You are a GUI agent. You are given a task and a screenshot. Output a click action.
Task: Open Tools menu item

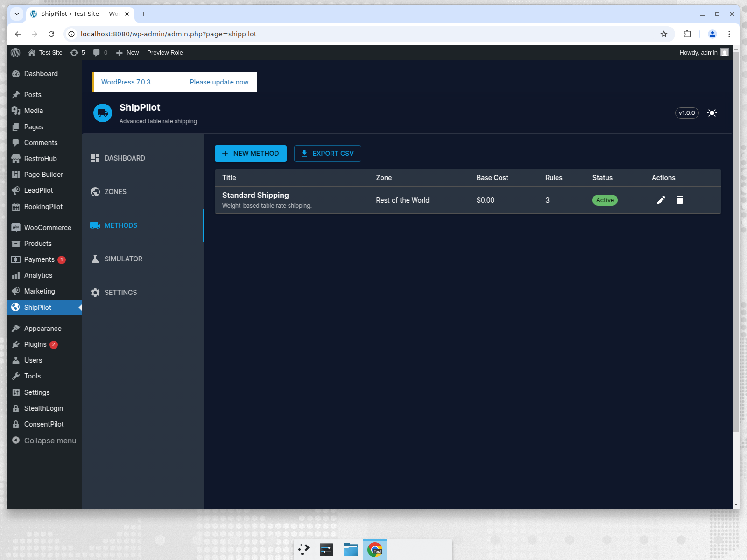tap(45, 376)
